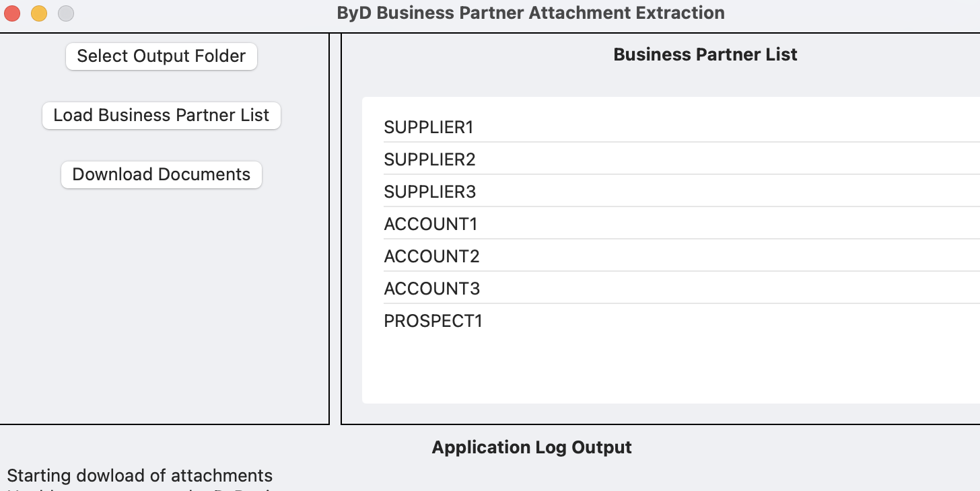Click the Application Log Output header

[531, 447]
